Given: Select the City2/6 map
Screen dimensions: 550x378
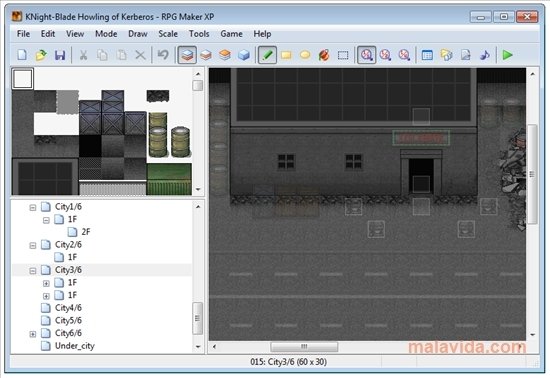Looking at the screenshot, I should coord(68,244).
